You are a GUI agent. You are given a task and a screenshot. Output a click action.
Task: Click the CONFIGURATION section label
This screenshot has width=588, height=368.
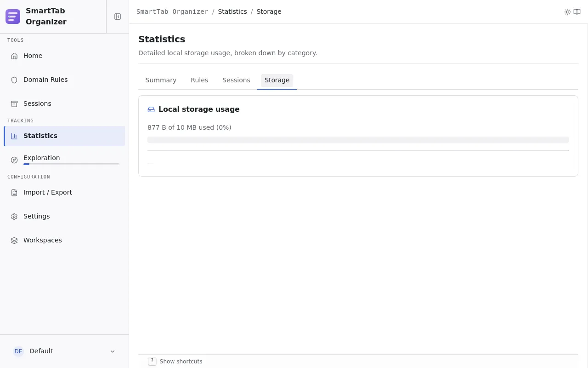pyautogui.click(x=28, y=177)
